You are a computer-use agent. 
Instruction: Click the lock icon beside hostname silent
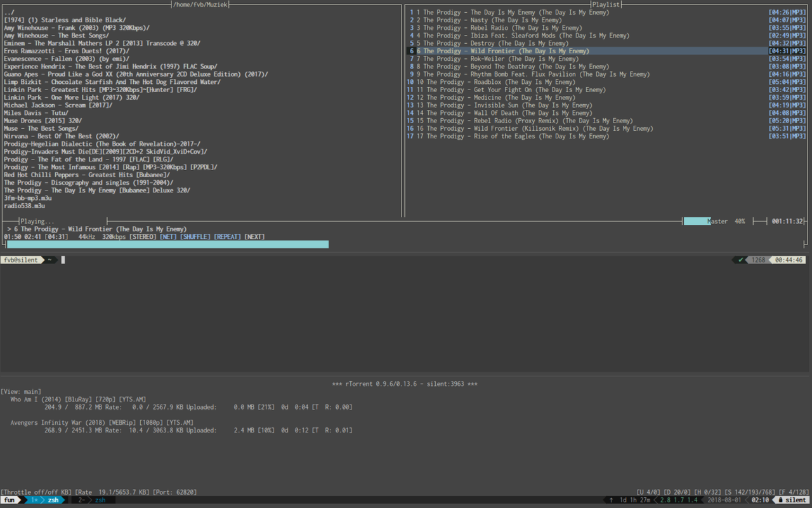coord(781,500)
